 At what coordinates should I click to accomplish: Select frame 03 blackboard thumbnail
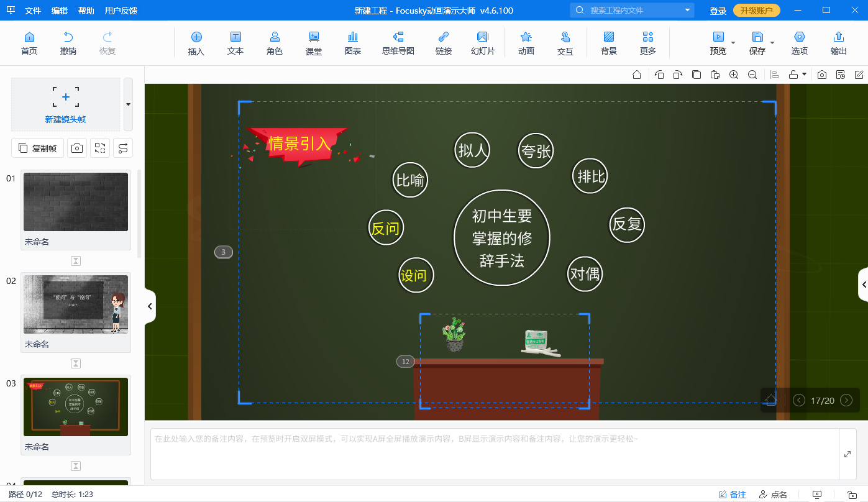click(76, 407)
